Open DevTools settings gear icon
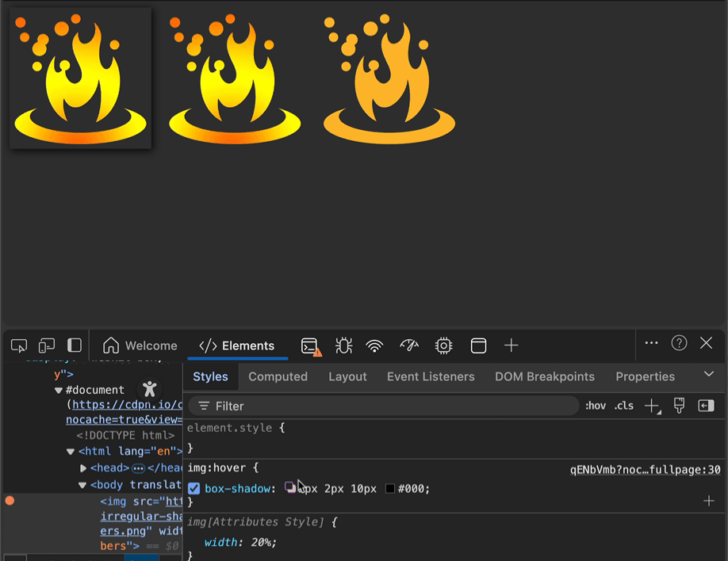This screenshot has height=561, width=728. tap(443, 345)
